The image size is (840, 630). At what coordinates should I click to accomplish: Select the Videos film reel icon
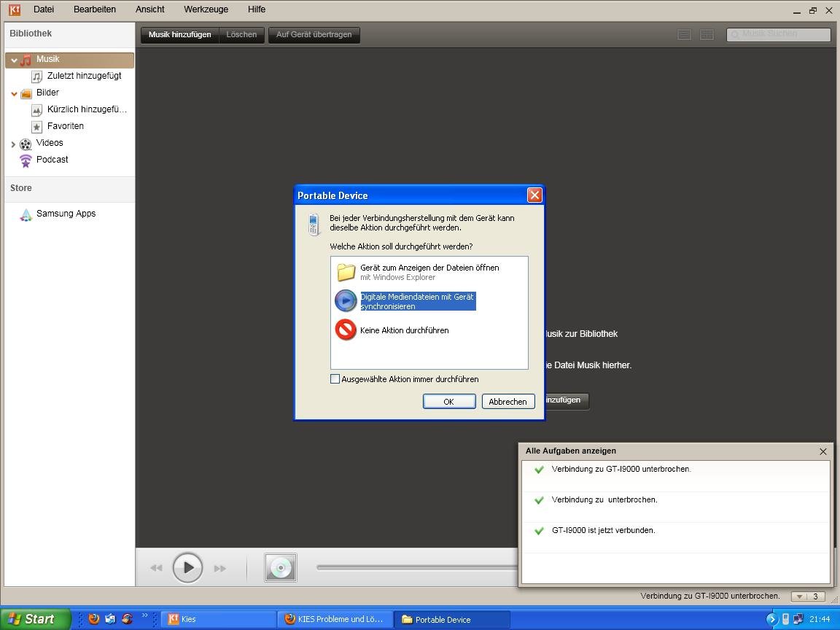[26, 144]
